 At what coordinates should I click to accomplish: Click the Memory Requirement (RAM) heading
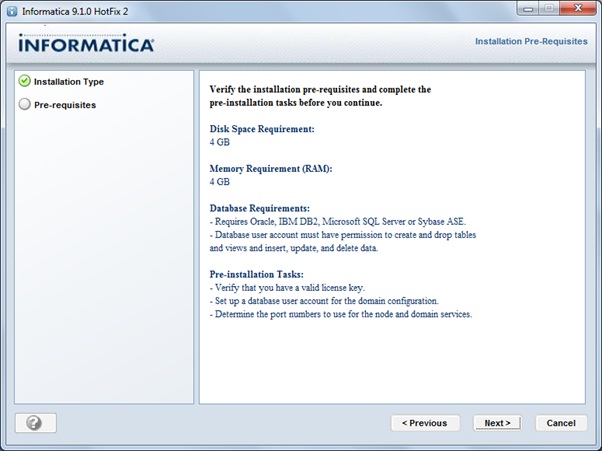coord(271,169)
